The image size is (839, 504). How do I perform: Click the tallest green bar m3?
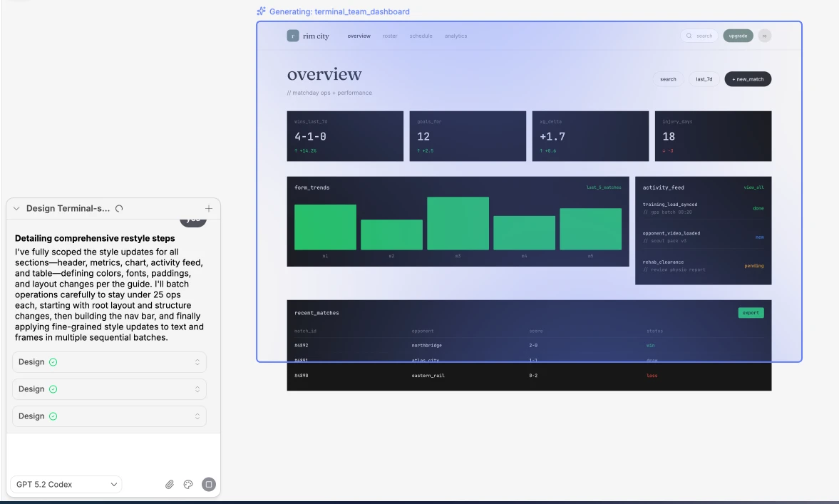pyautogui.click(x=458, y=223)
